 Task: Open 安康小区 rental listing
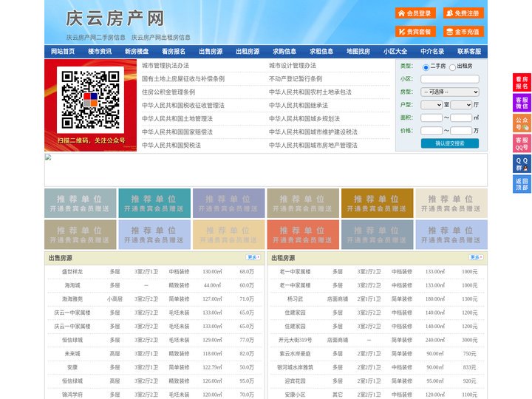295,395
